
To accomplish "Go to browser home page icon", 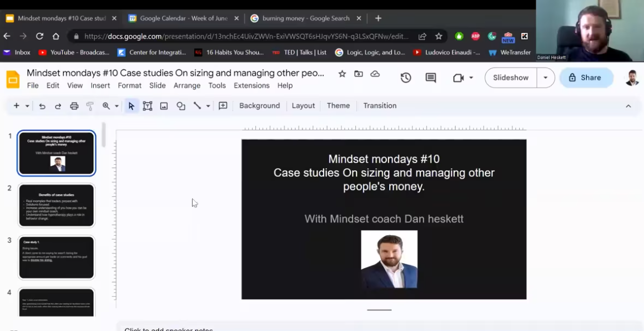I will pos(56,36).
